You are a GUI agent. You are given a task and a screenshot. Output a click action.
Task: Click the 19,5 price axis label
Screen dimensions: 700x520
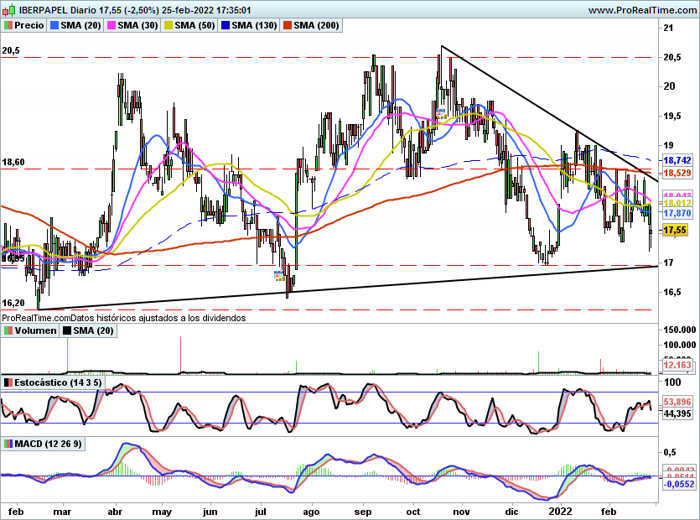point(672,116)
